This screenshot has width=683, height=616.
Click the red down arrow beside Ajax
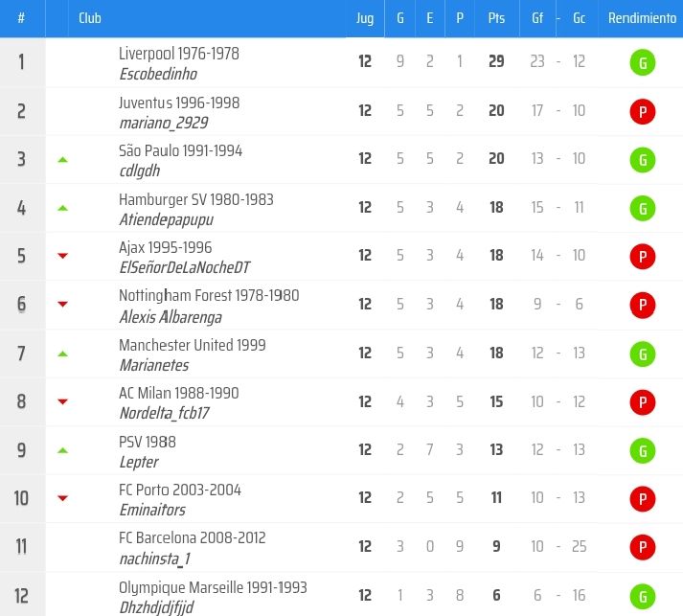pyautogui.click(x=63, y=256)
